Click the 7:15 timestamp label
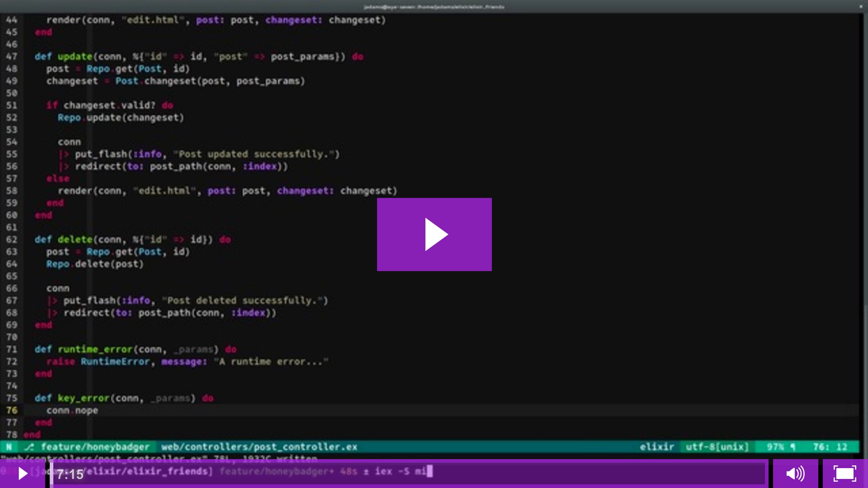 coord(70,474)
